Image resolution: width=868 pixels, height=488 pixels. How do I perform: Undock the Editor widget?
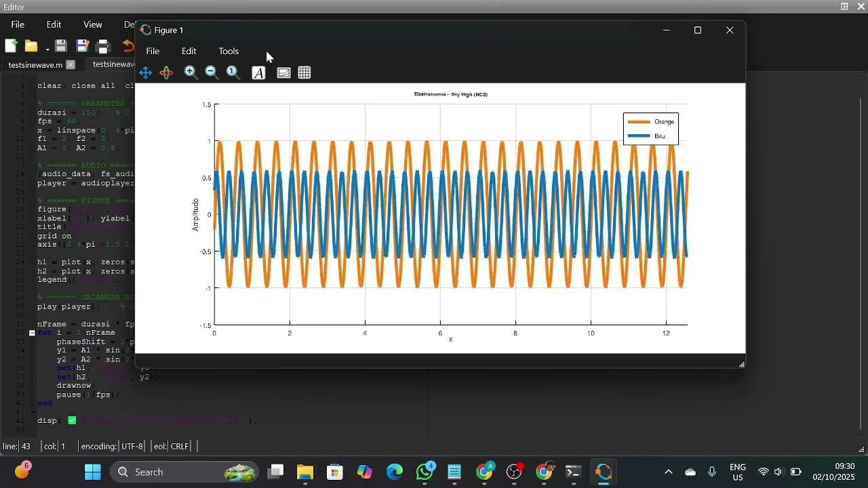click(845, 7)
